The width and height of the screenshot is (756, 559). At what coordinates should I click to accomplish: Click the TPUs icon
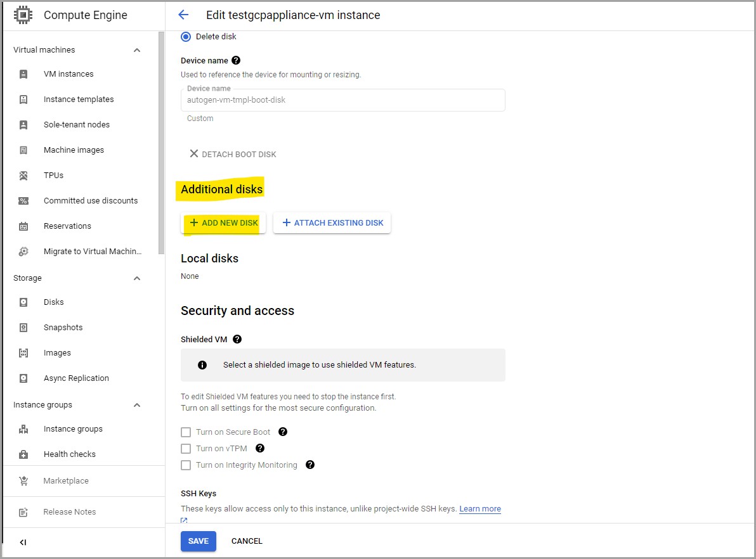(23, 176)
